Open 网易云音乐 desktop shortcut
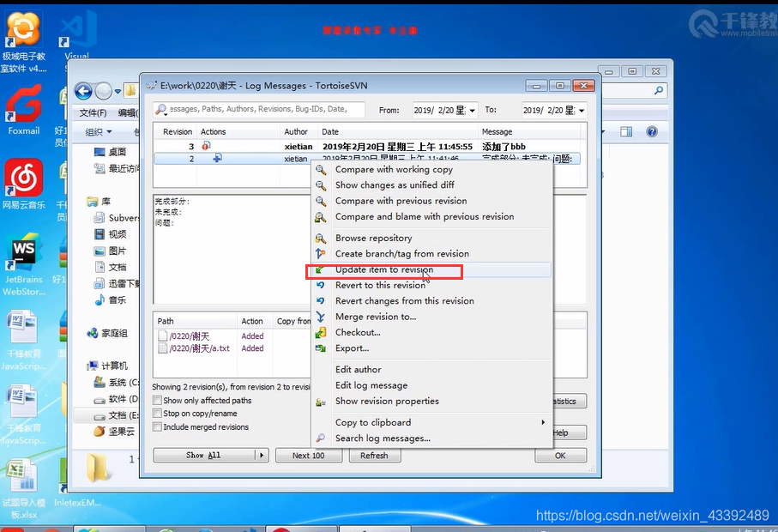Viewport: 778px width, 532px height. 23,184
